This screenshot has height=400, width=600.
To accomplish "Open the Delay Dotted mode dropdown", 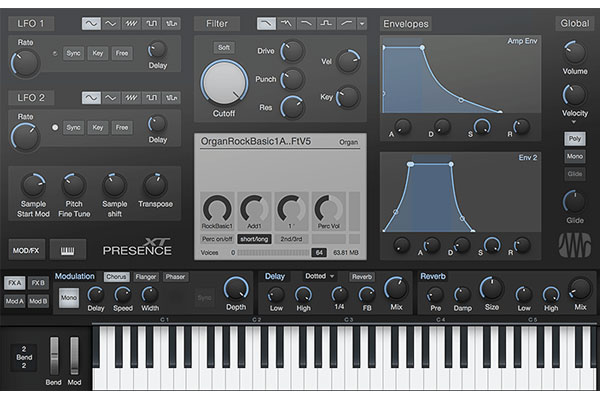I will [319, 276].
